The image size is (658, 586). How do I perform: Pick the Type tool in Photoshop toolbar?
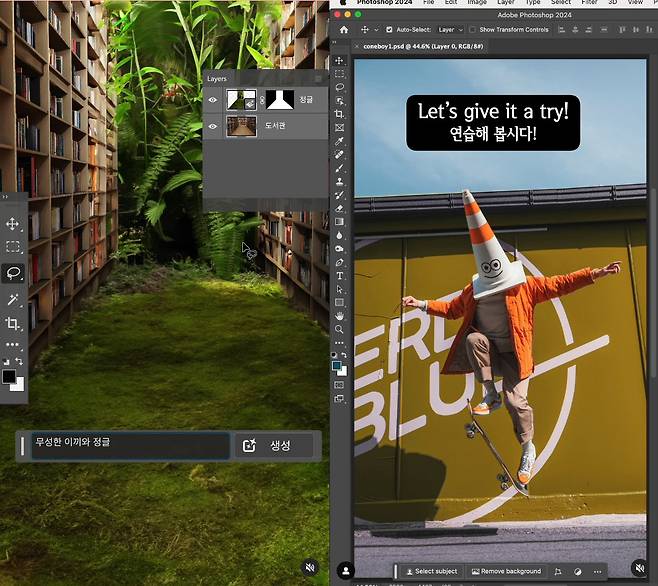(340, 275)
